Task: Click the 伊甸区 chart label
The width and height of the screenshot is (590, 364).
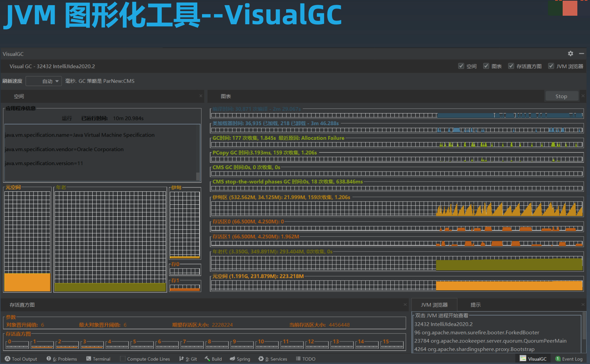Action: (x=281, y=198)
